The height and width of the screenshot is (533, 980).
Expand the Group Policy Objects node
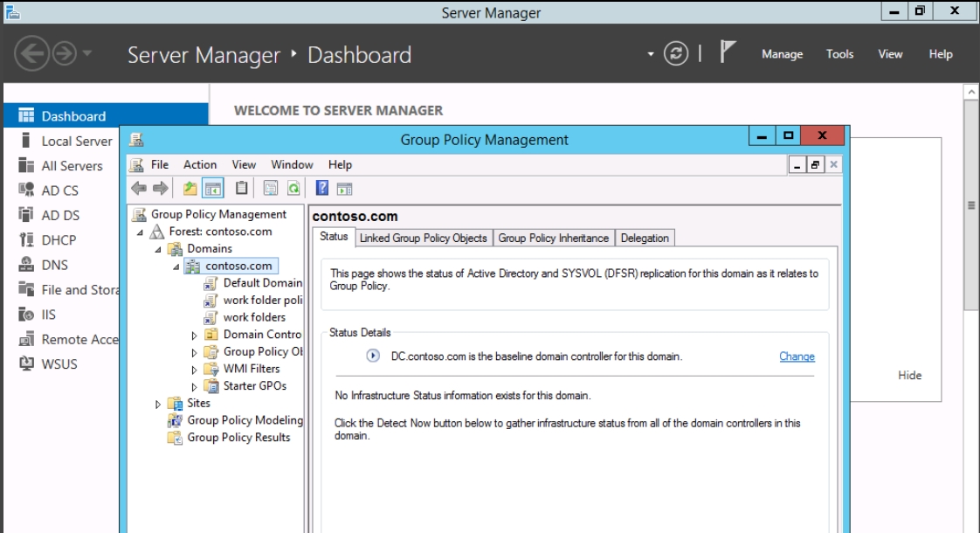click(x=195, y=352)
